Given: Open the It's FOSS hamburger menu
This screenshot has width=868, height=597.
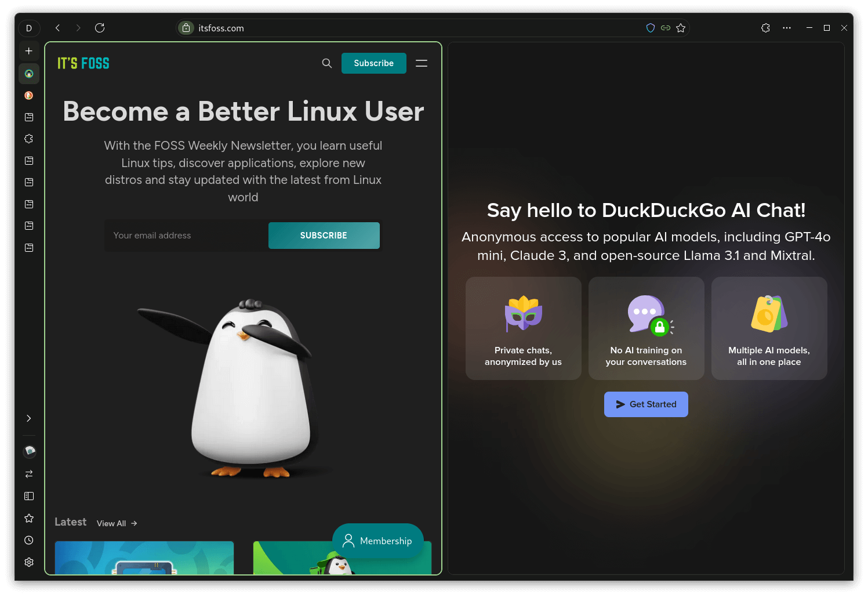Looking at the screenshot, I should tap(422, 63).
